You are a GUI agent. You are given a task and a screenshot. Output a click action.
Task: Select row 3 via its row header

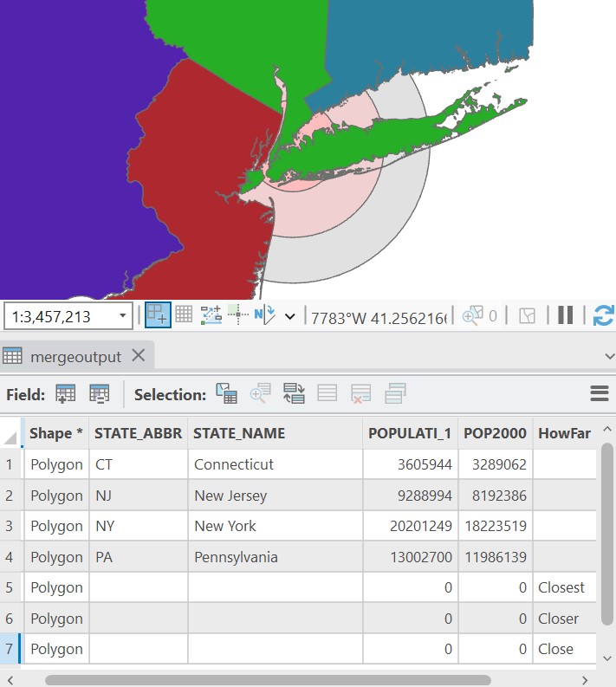coord(10,526)
